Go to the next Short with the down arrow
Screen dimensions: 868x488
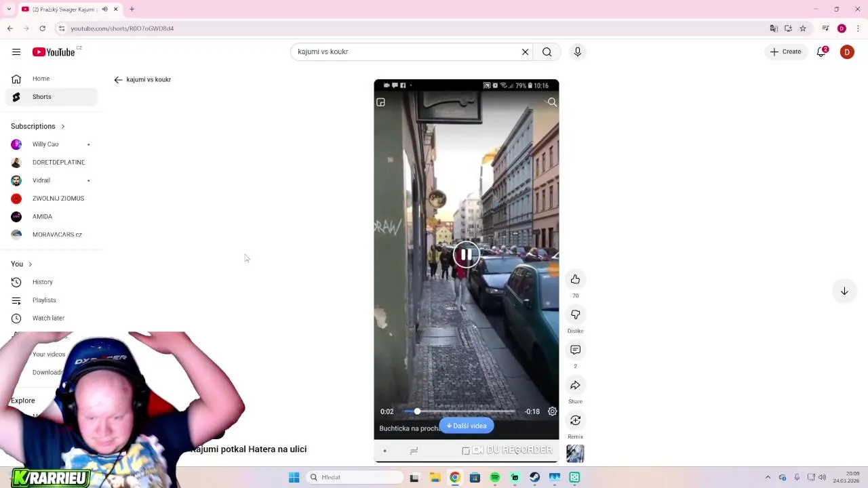click(x=844, y=291)
